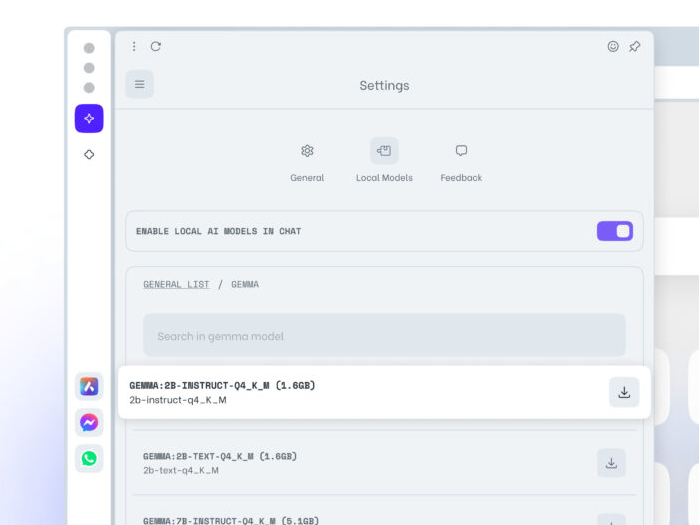The height and width of the screenshot is (525, 700).
Task: Open Facebook Messenger in the sidebar
Action: coord(89,422)
